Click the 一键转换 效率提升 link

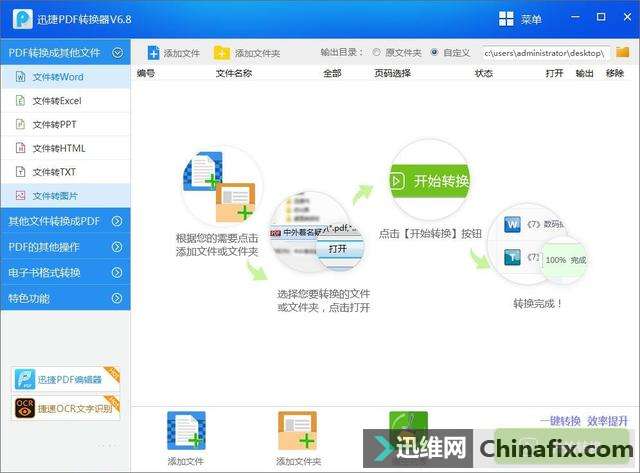584,421
